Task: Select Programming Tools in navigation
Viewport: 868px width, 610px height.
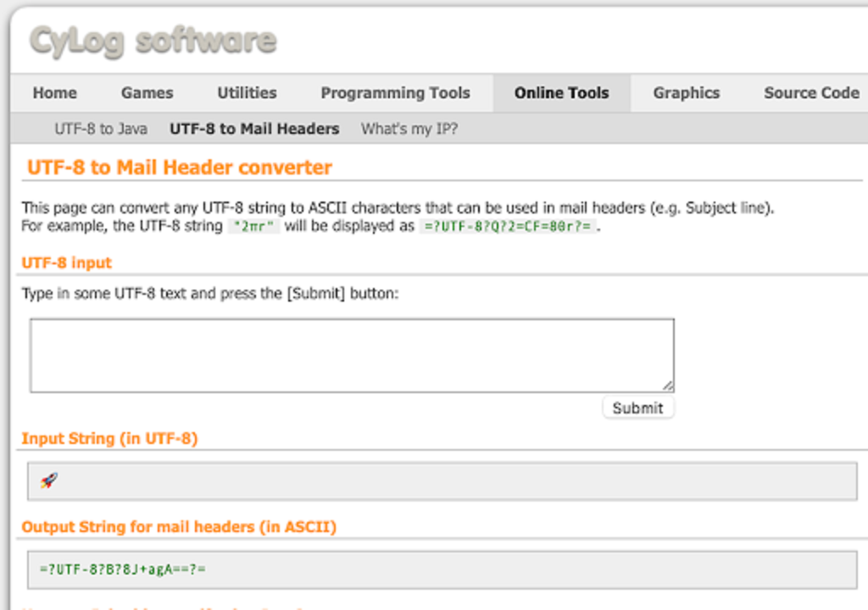Action: 396,93
